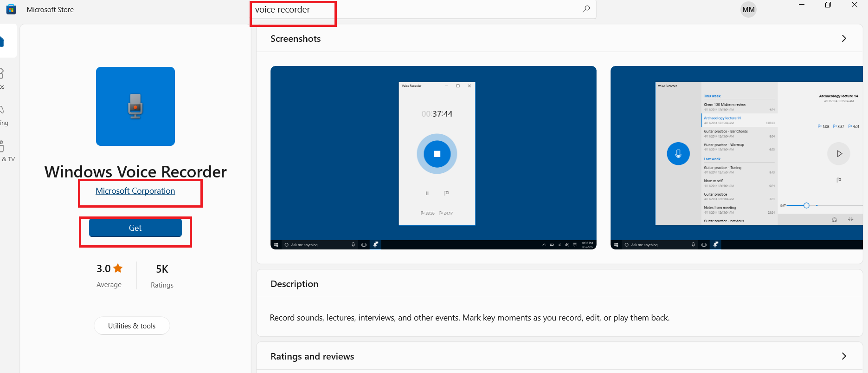
Task: Open the first screenshot showing the 37:44 timer
Action: point(433,157)
